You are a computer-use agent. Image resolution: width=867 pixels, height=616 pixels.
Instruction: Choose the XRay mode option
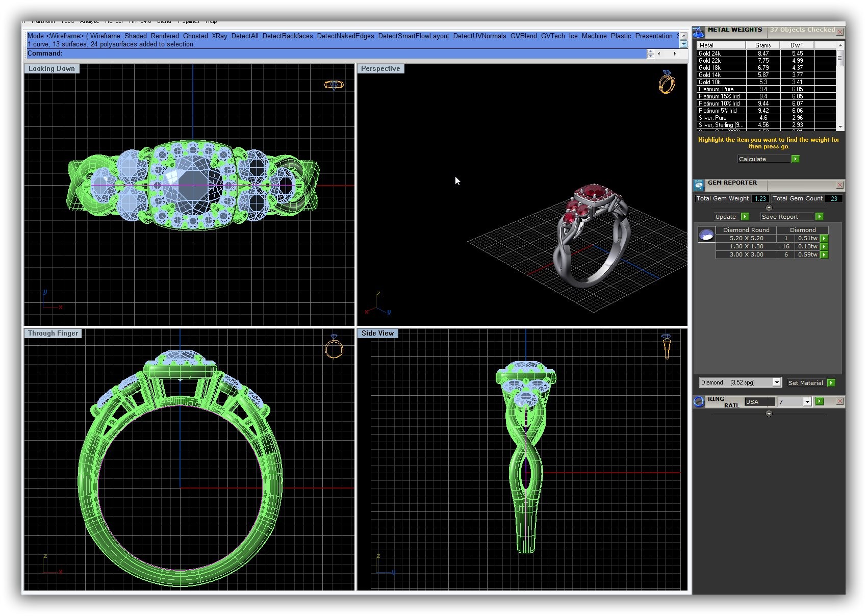(x=219, y=36)
